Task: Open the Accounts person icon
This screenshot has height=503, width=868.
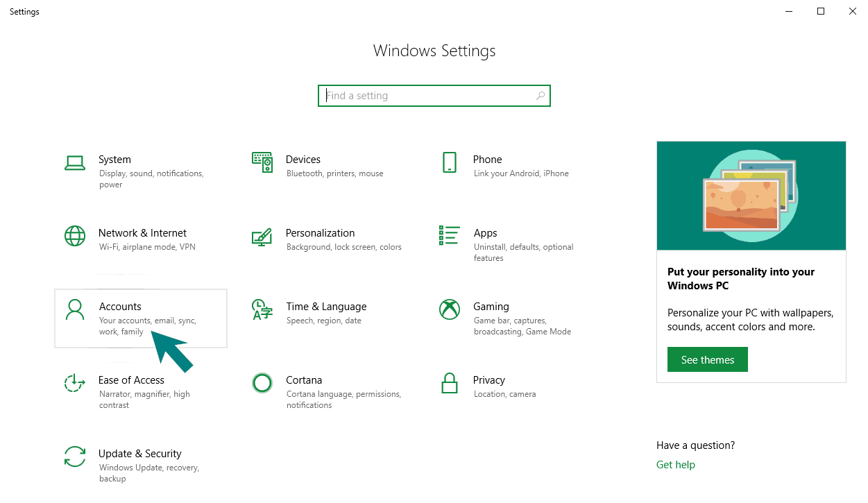Action: click(x=75, y=309)
